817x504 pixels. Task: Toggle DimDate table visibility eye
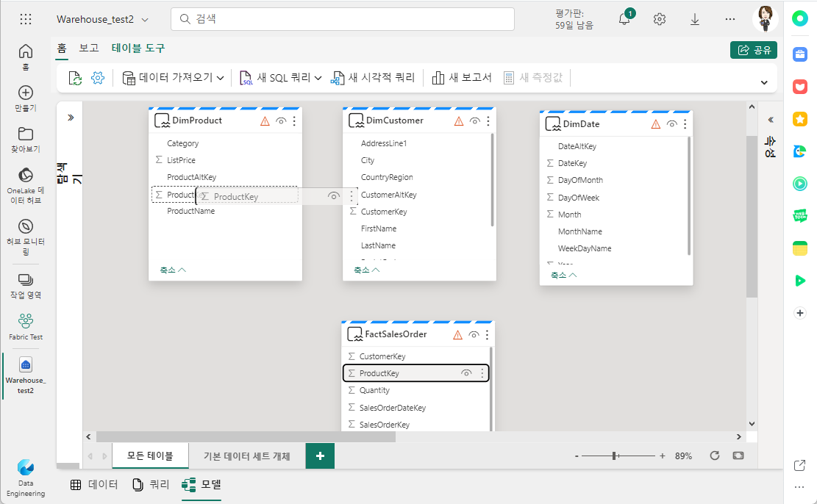671,124
